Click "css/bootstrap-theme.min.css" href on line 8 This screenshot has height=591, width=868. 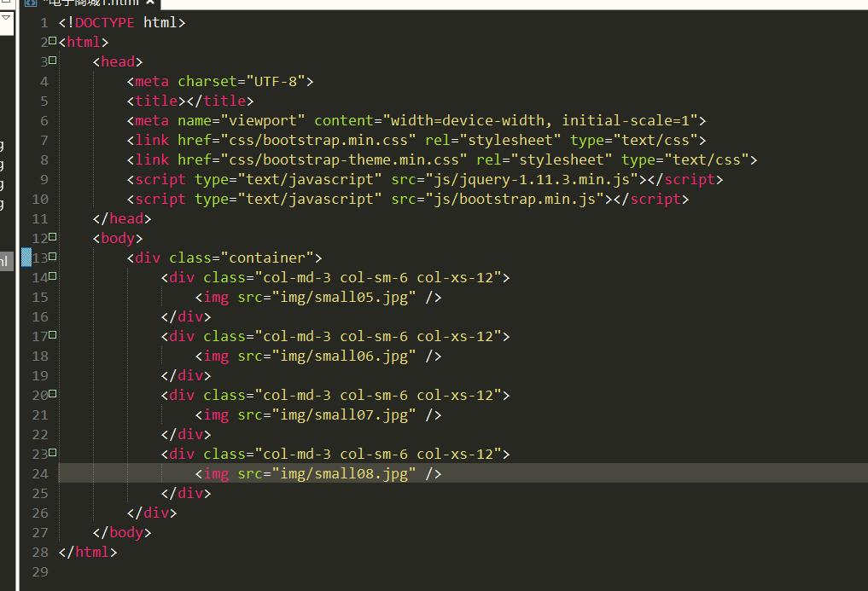pos(344,160)
